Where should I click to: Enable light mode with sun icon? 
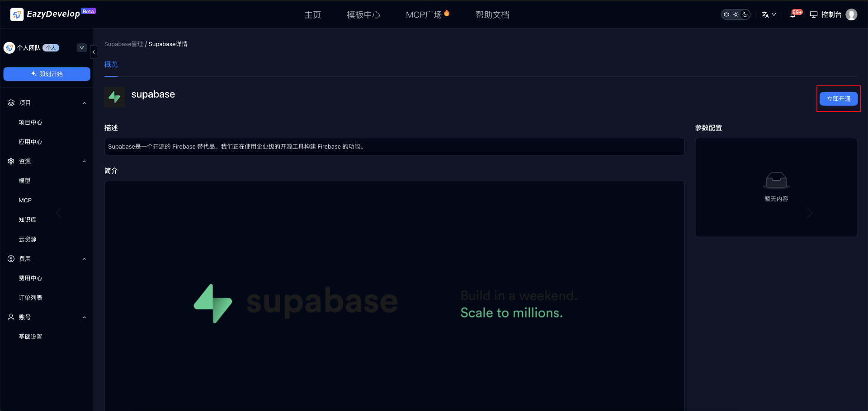pos(736,14)
